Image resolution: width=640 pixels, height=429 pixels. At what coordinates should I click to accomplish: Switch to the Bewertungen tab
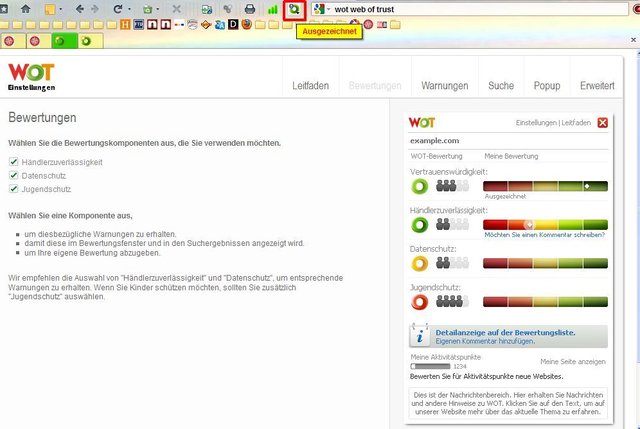[x=375, y=86]
